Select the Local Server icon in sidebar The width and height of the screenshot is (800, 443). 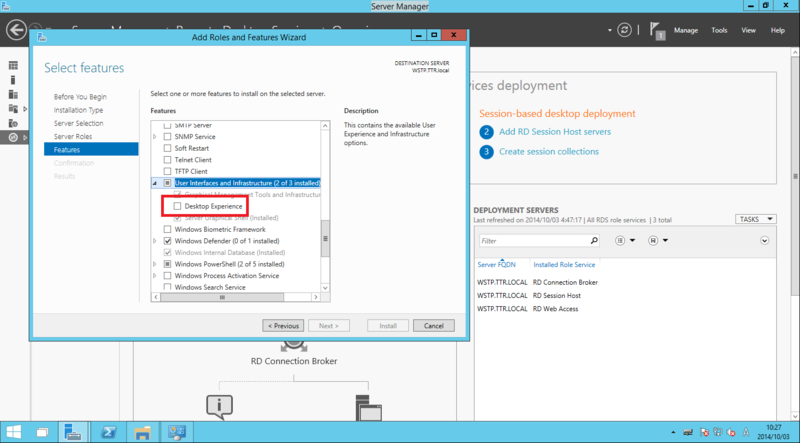click(13, 80)
